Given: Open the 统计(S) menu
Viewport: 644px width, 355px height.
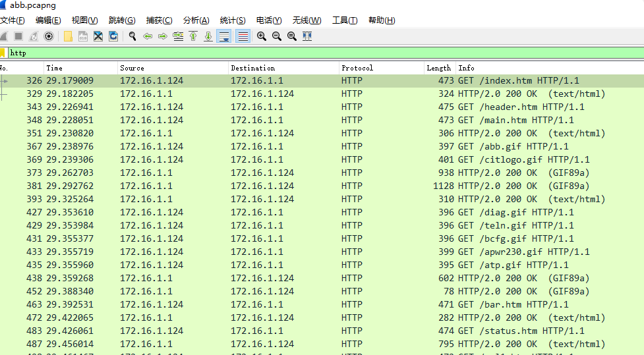Looking at the screenshot, I should [233, 20].
